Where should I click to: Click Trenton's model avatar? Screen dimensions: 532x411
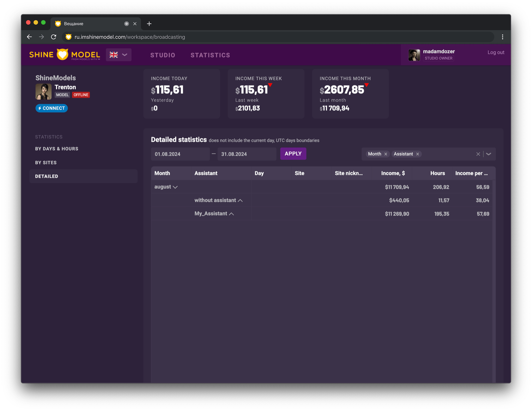(43, 91)
